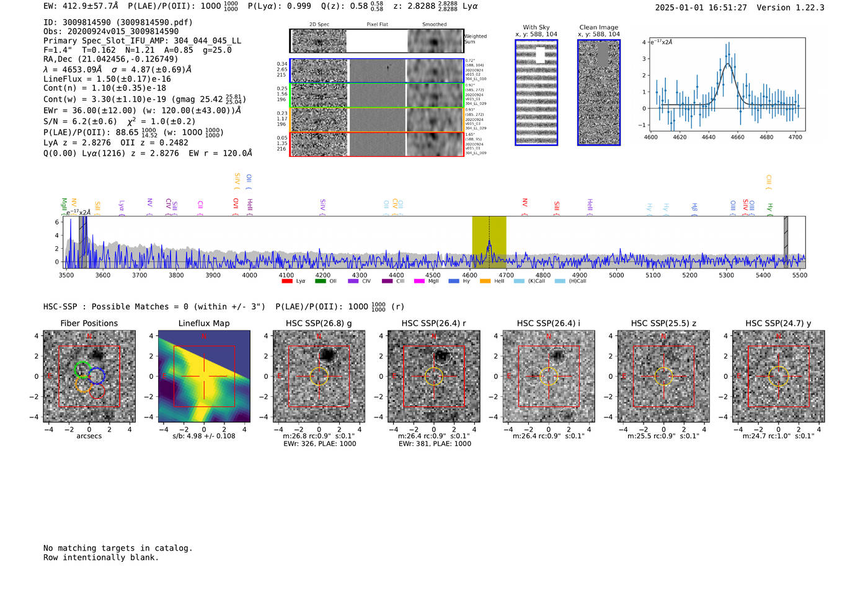Click 'EWr: 381, PLAE: 1000' under r image
The width and height of the screenshot is (868, 591).
click(435, 443)
